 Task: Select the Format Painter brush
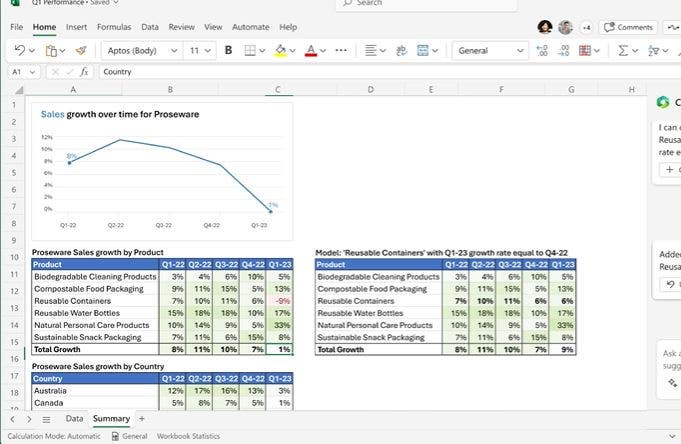pos(83,50)
